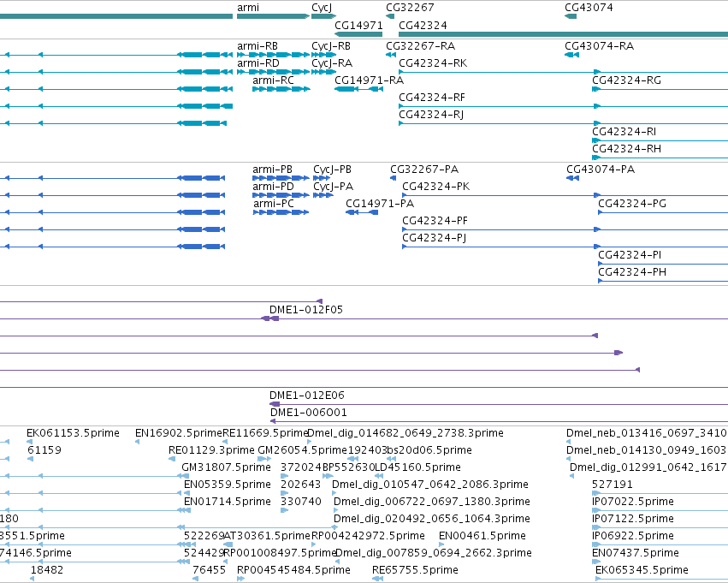Select RE11669.5prime EST label
The height and width of the screenshot is (583, 728).
[265, 433]
